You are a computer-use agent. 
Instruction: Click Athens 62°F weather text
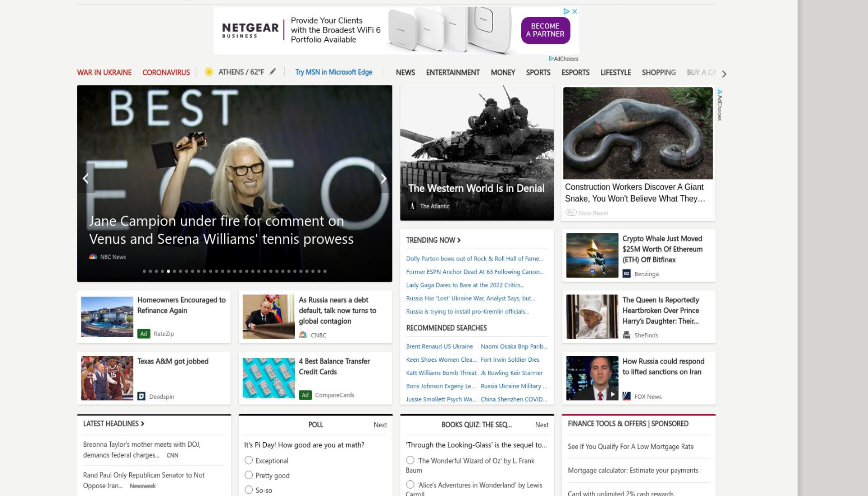(x=241, y=72)
